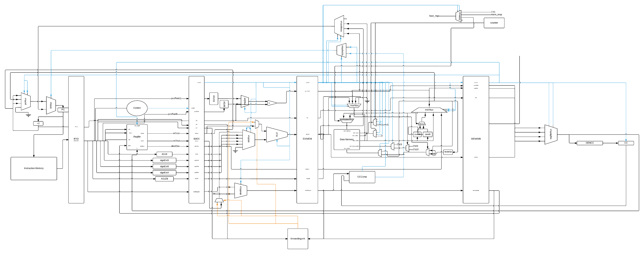
Task: Click the ldbmux shape
Action: click(422, 124)
